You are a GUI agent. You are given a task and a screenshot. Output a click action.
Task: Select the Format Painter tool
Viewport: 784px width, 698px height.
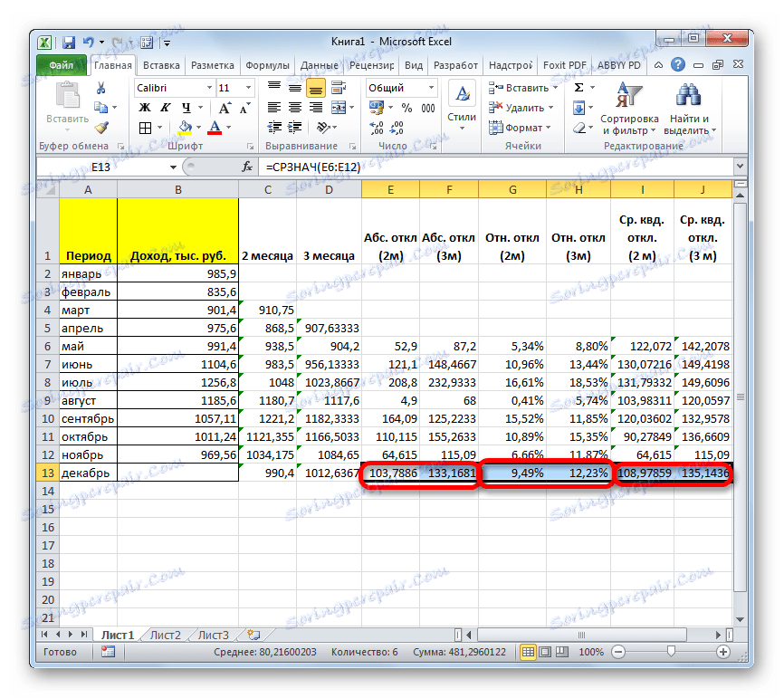coord(101,128)
